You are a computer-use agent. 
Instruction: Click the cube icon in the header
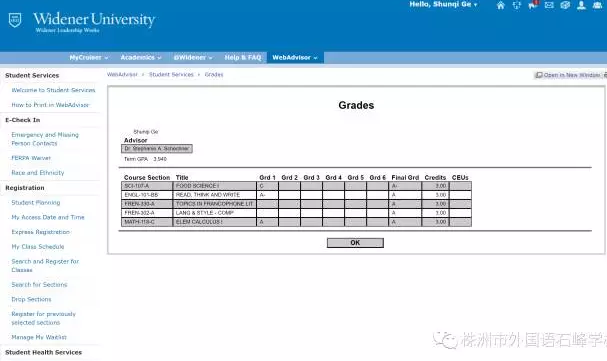click(x=565, y=5)
